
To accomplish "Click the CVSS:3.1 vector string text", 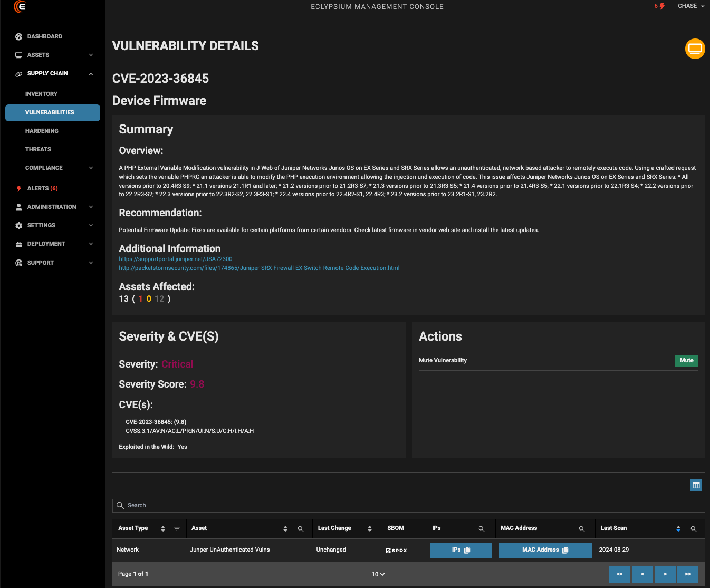I will click(x=190, y=431).
